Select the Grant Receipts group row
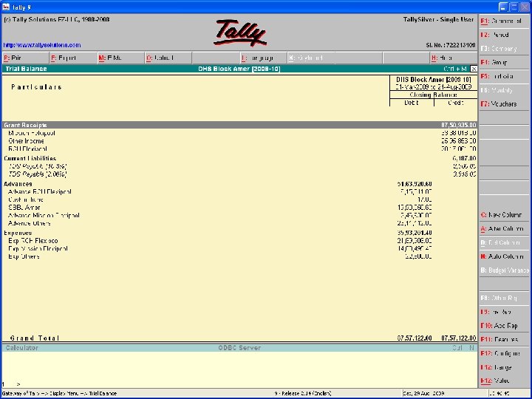Viewport: 532px width, 399px height. tap(239, 125)
